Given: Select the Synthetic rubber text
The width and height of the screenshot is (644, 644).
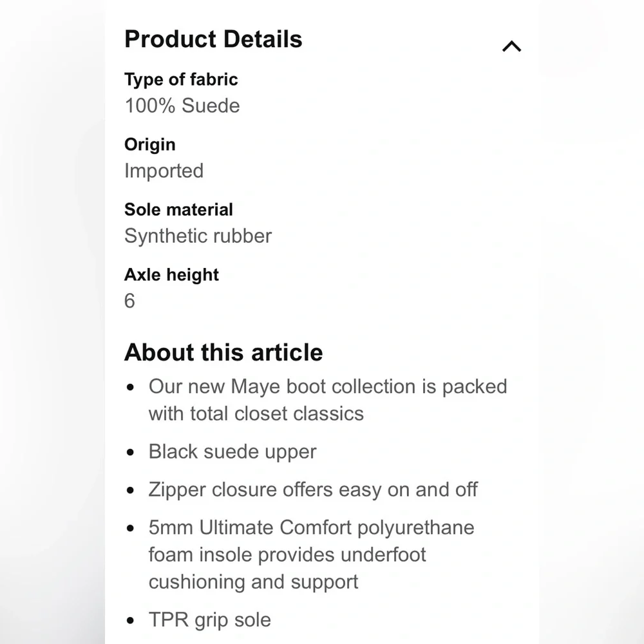Looking at the screenshot, I should [198, 236].
